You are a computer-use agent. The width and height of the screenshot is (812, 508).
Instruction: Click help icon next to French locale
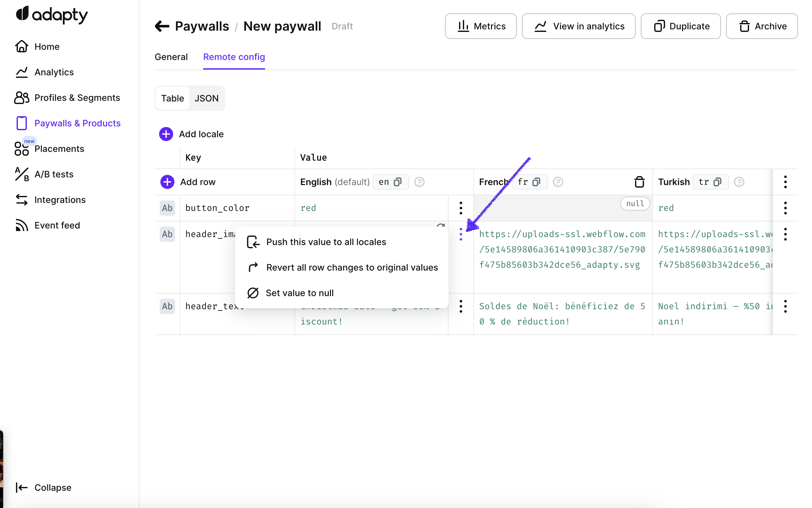pos(558,182)
